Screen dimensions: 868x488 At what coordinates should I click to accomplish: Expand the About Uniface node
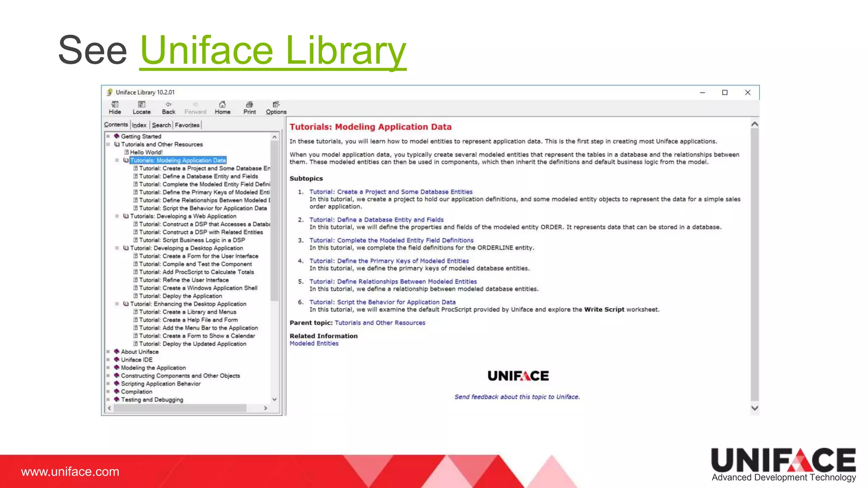108,352
